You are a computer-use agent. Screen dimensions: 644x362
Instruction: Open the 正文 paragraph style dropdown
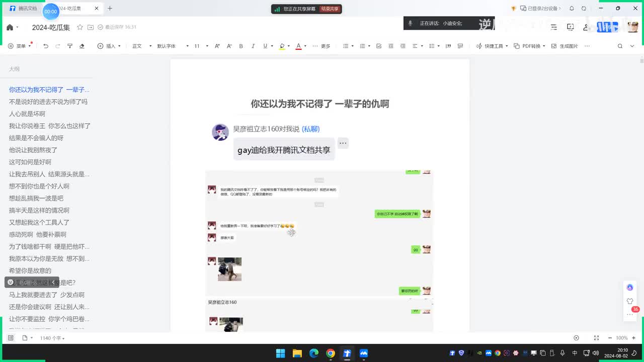tap(142, 46)
